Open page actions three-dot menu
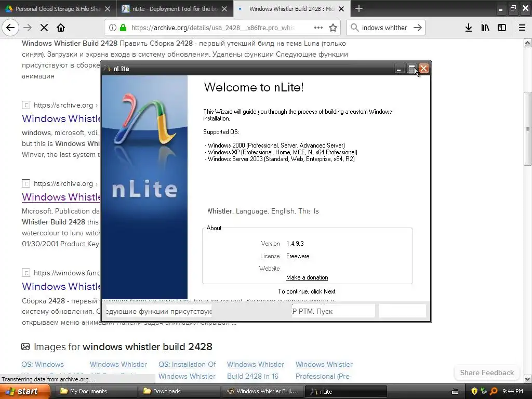The height and width of the screenshot is (399, 532). click(318, 28)
